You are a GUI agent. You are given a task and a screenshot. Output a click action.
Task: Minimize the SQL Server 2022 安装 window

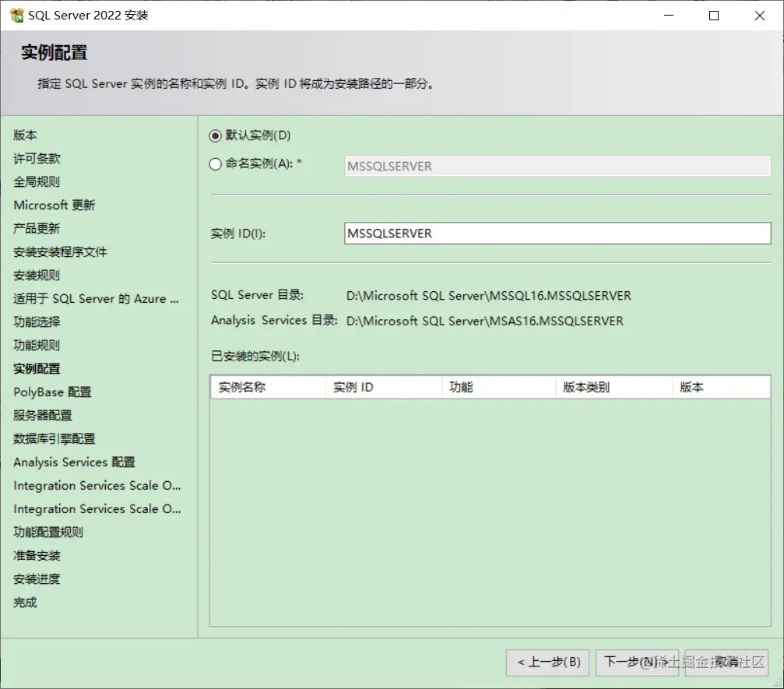pyautogui.click(x=669, y=16)
